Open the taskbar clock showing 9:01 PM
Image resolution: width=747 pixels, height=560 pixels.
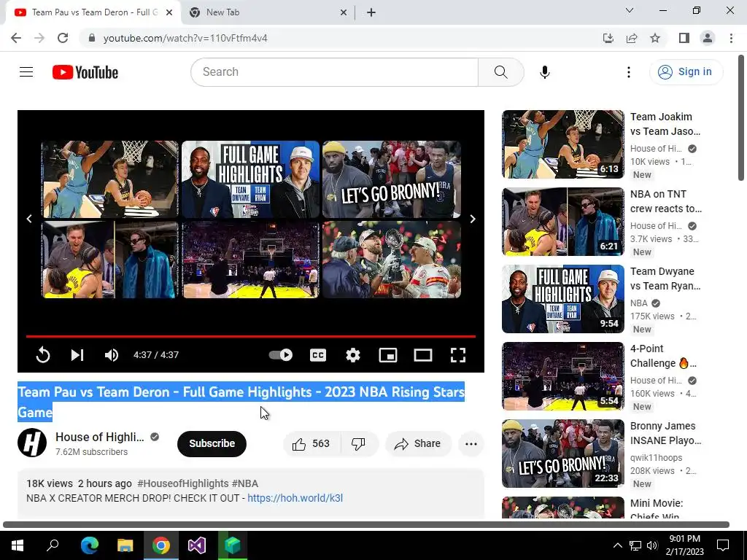[x=684, y=545]
